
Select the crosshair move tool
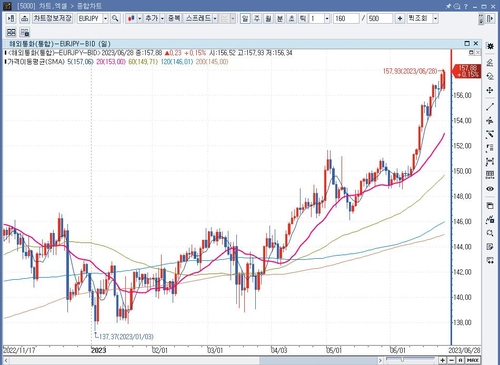click(490, 90)
